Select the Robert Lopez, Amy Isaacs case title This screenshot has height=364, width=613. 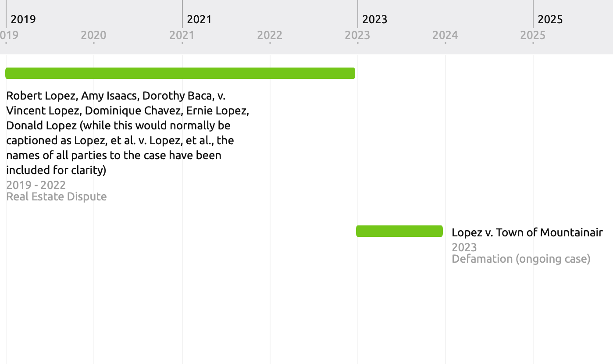[x=128, y=133]
